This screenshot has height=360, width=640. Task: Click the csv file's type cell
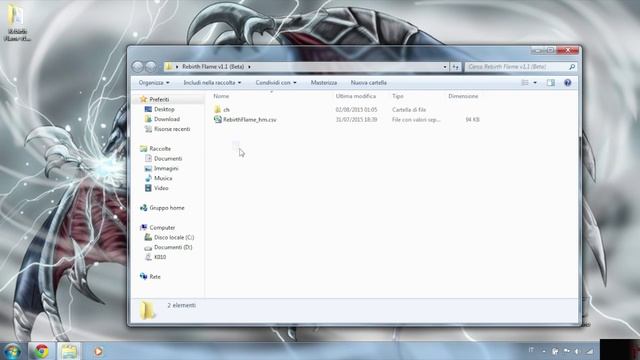coord(416,120)
